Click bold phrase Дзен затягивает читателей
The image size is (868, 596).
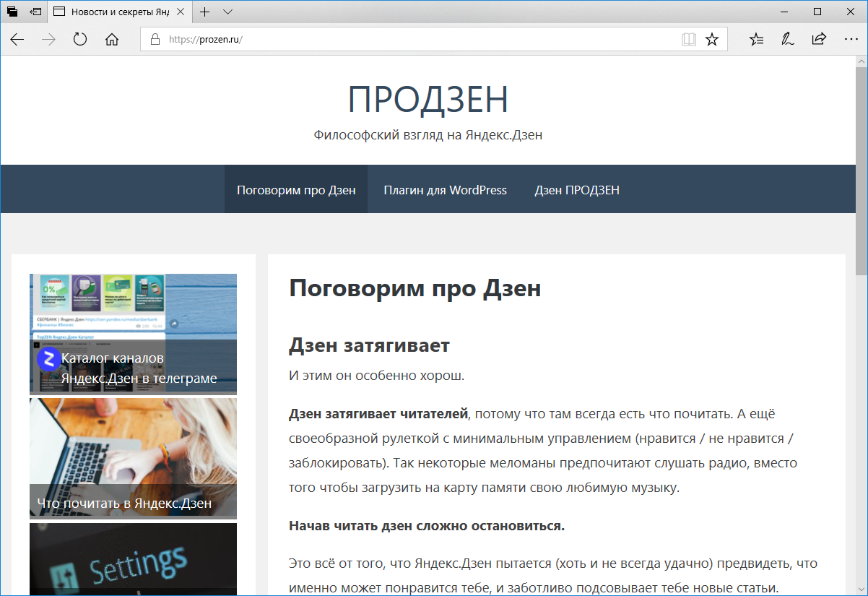click(x=379, y=414)
